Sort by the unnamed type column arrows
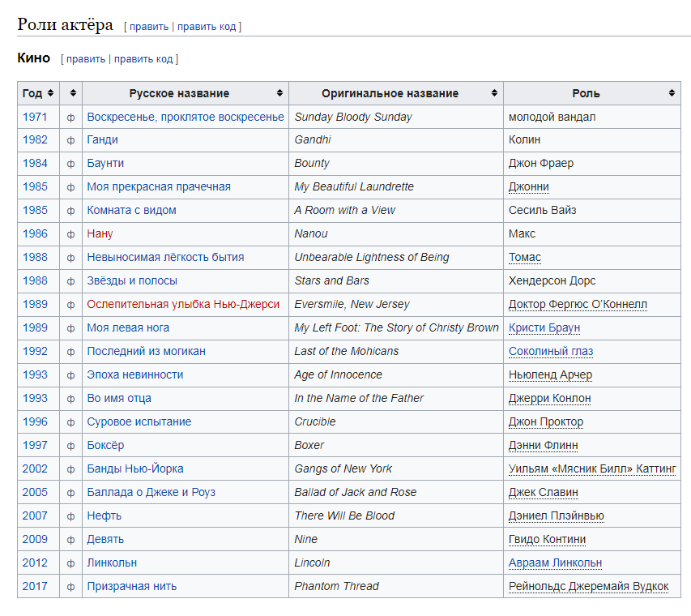Viewport: 691px width, 616px height. 73,93
